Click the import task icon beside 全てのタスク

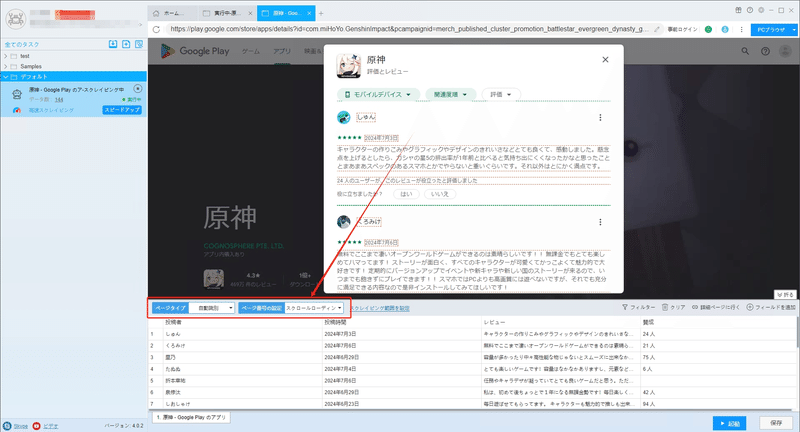tap(113, 44)
